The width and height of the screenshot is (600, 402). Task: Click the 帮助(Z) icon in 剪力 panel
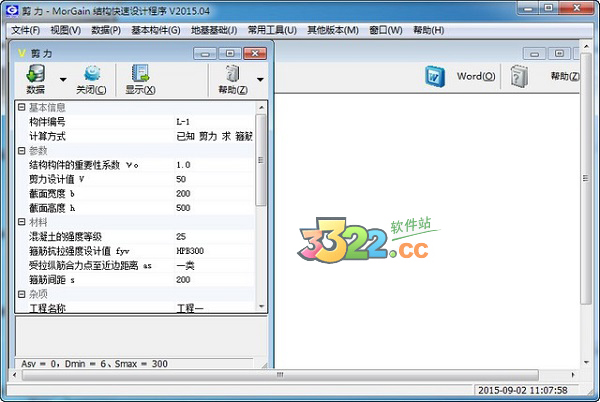(x=232, y=73)
